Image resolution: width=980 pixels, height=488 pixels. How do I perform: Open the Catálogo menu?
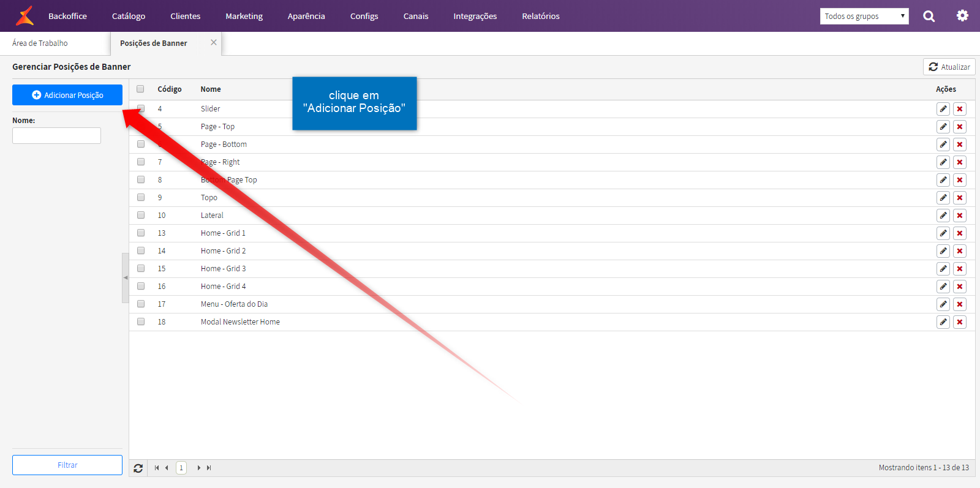pyautogui.click(x=129, y=16)
